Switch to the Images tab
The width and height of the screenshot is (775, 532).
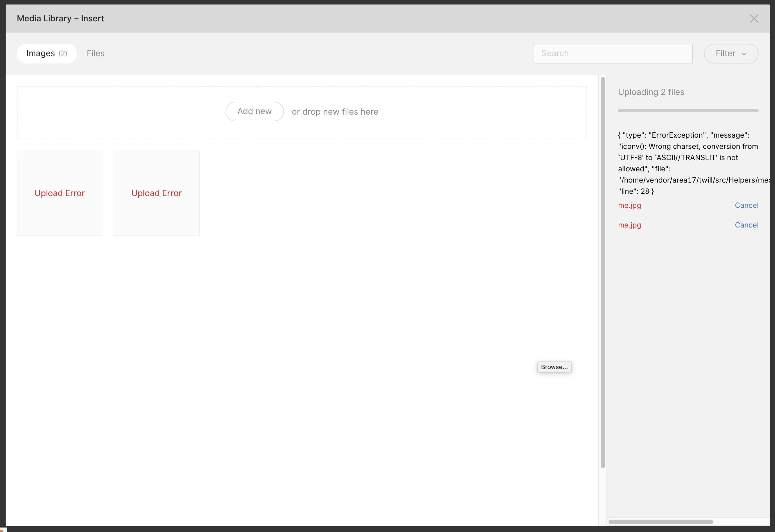point(47,53)
